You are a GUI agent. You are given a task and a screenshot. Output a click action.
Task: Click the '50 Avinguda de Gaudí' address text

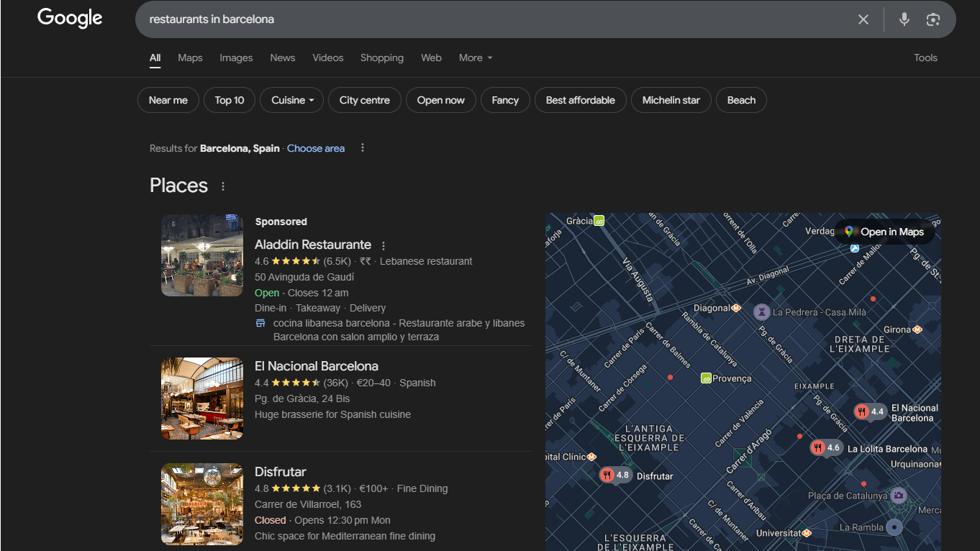[304, 277]
